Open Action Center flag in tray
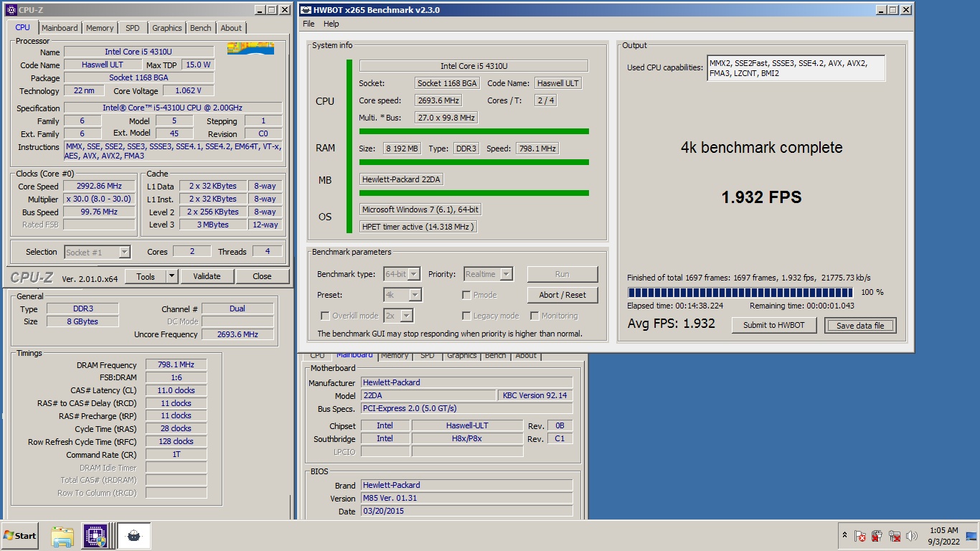 pyautogui.click(x=859, y=536)
